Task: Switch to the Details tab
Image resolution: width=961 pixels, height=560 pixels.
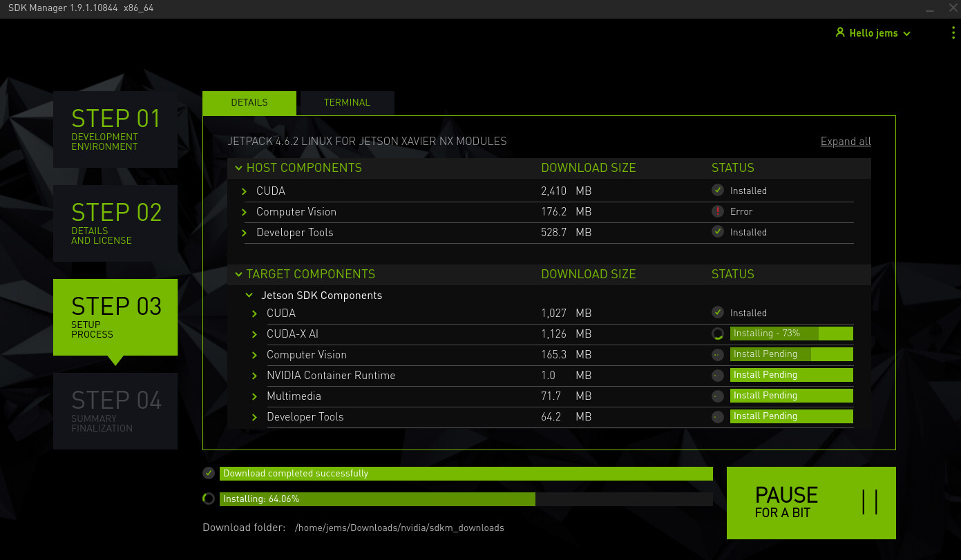Action: click(x=249, y=103)
